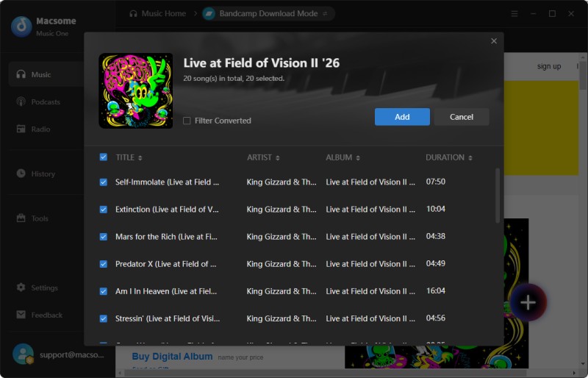Click the Am I In Heaven title text
This screenshot has width=588, height=378.
(x=166, y=291)
